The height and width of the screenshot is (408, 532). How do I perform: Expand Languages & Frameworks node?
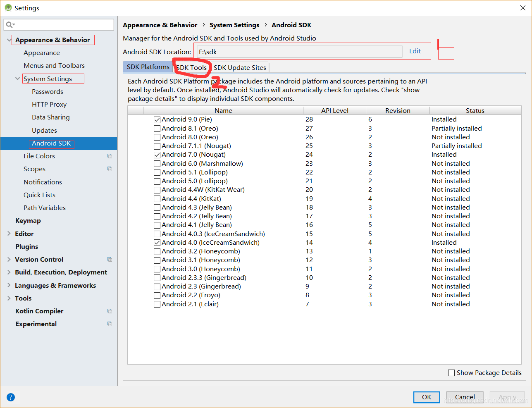click(x=9, y=285)
